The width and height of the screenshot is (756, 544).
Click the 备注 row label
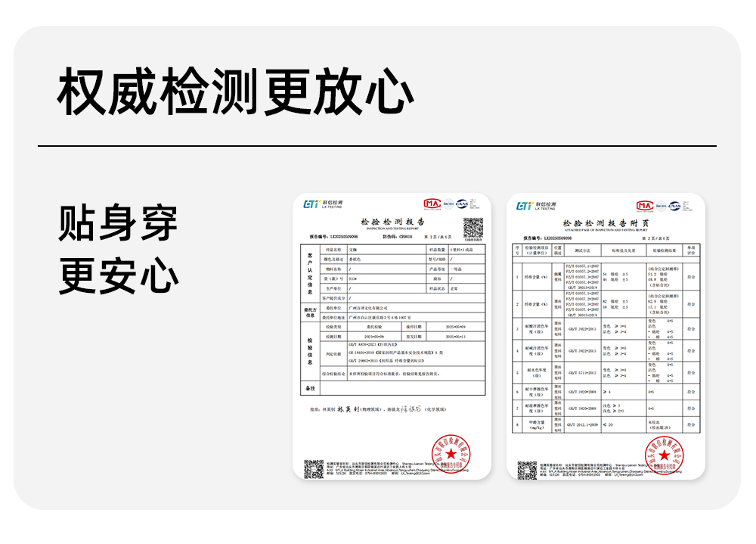310,388
